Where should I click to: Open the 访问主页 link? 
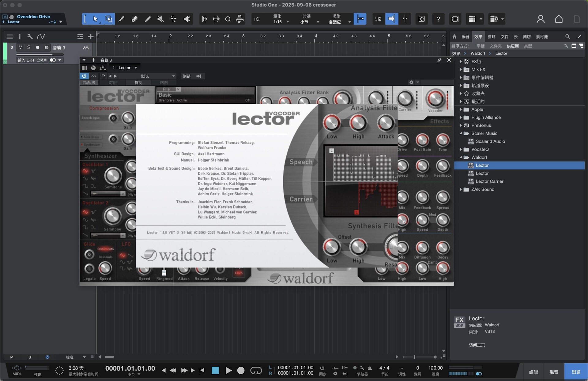click(477, 345)
